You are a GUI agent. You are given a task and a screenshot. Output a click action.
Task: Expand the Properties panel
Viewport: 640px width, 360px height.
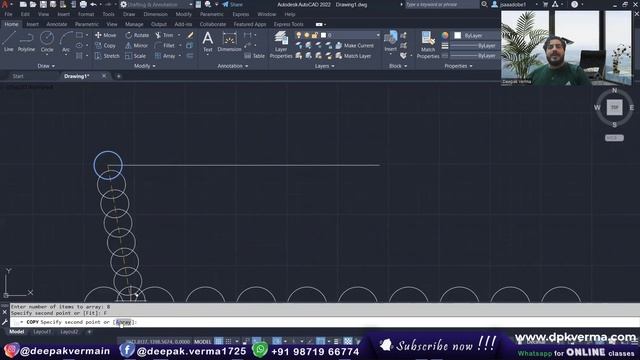[x=458, y=66]
